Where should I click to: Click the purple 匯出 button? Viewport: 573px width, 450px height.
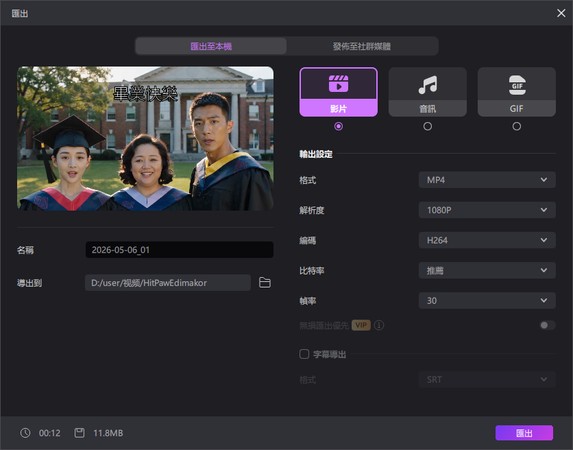(524, 433)
